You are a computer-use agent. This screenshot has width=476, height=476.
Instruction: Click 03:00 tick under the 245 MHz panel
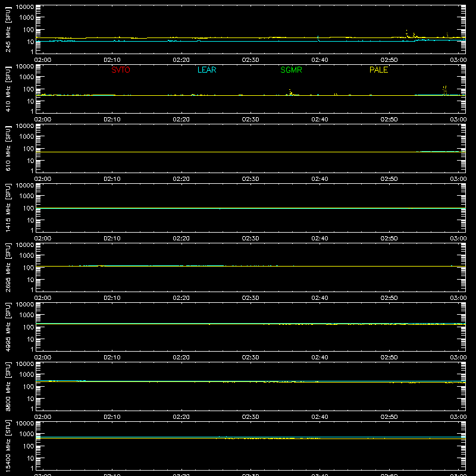coord(458,60)
